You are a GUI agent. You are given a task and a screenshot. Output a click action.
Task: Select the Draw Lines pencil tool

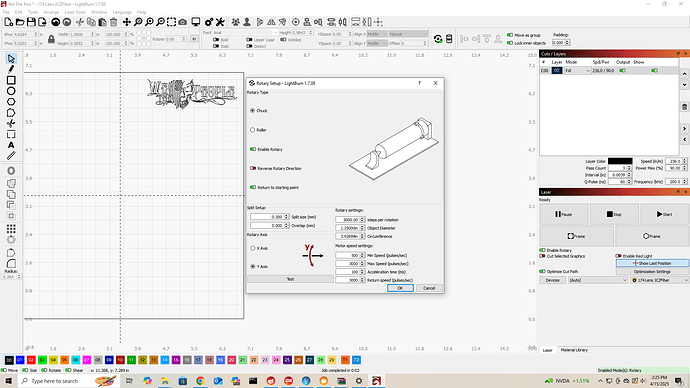11,69
